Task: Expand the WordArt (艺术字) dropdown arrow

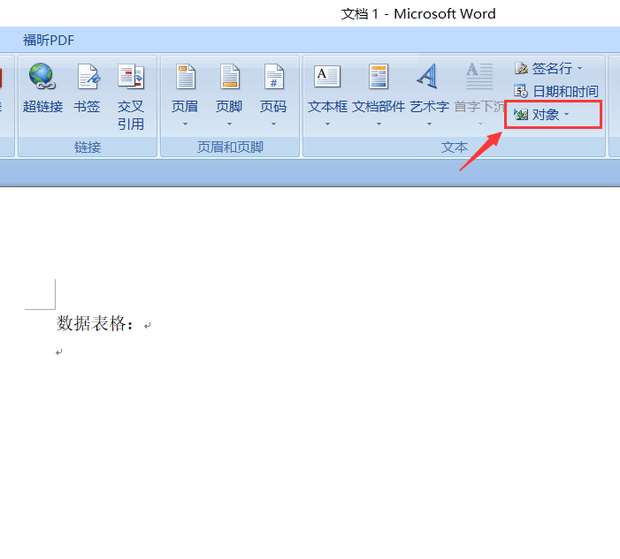Action: click(x=429, y=124)
